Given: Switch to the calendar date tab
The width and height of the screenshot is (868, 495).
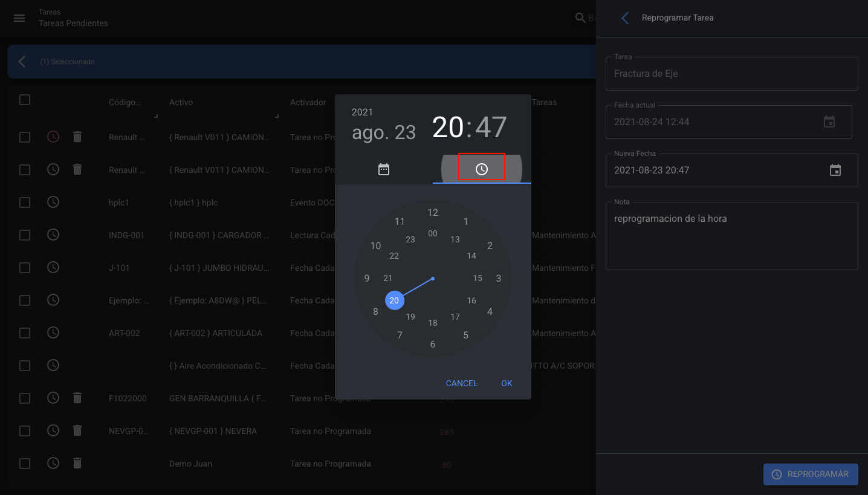Looking at the screenshot, I should (x=384, y=169).
